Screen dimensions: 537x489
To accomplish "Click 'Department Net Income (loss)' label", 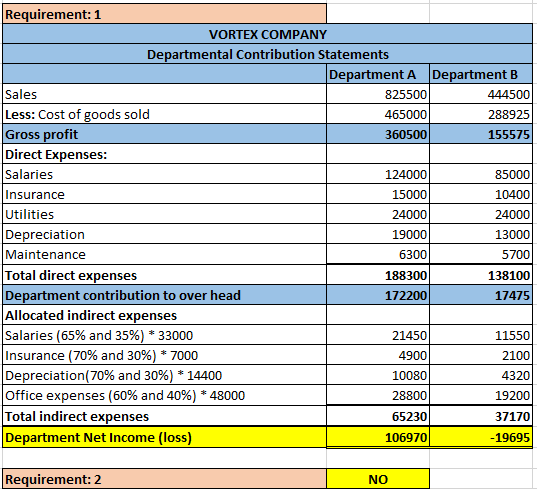I will pos(164,437).
